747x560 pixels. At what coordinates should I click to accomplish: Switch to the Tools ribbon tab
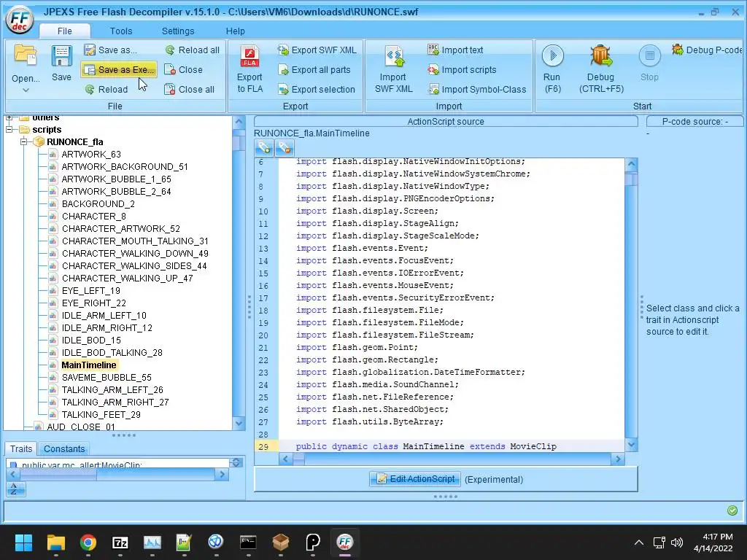pyautogui.click(x=121, y=31)
